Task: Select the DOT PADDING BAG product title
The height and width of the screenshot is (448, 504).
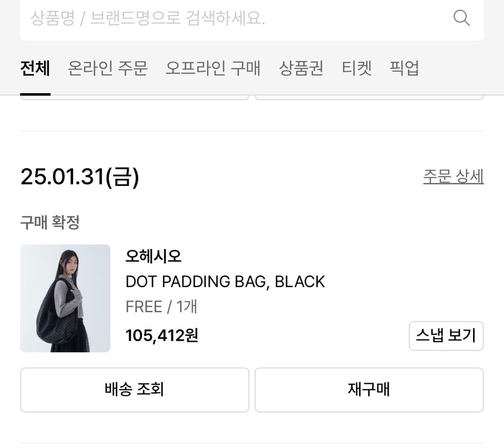Action: 225,281
